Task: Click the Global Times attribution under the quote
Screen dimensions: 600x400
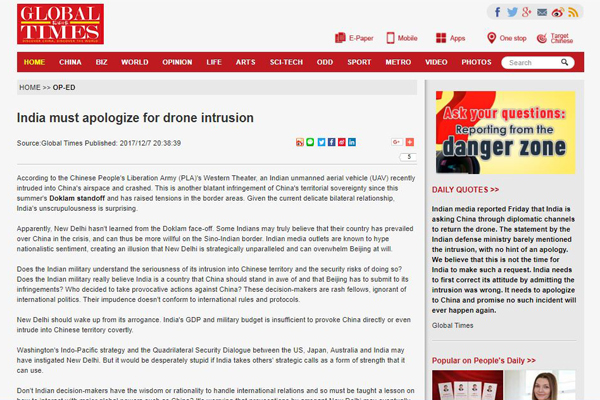Action: (452, 325)
